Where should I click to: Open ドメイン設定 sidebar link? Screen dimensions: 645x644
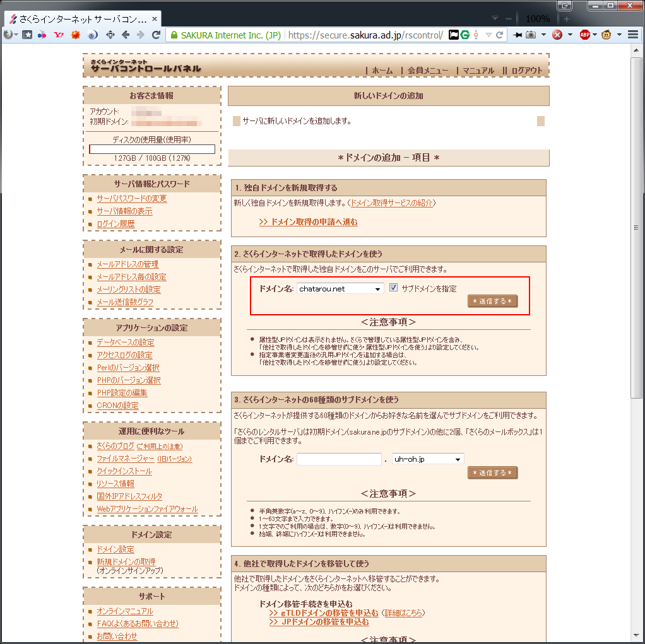(x=115, y=549)
